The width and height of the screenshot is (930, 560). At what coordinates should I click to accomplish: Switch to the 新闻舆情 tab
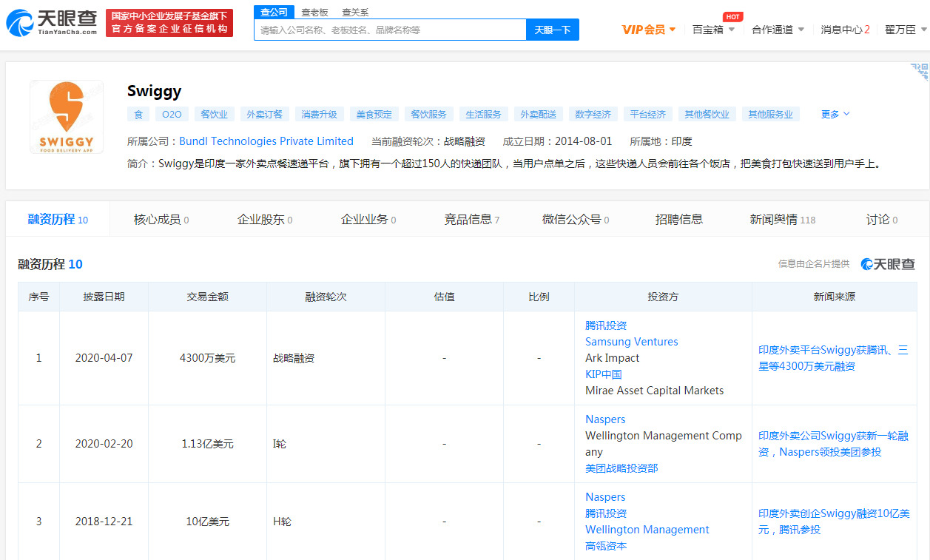click(783, 219)
